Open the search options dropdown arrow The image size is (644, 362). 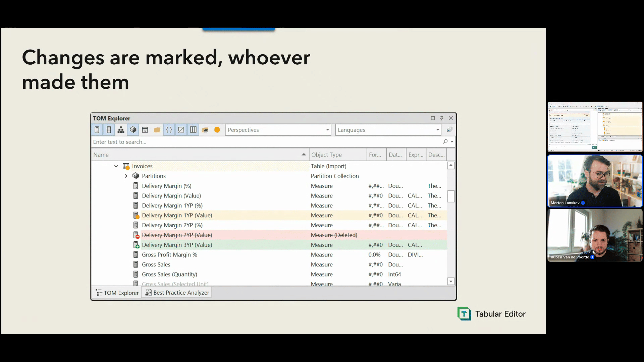[452, 142]
